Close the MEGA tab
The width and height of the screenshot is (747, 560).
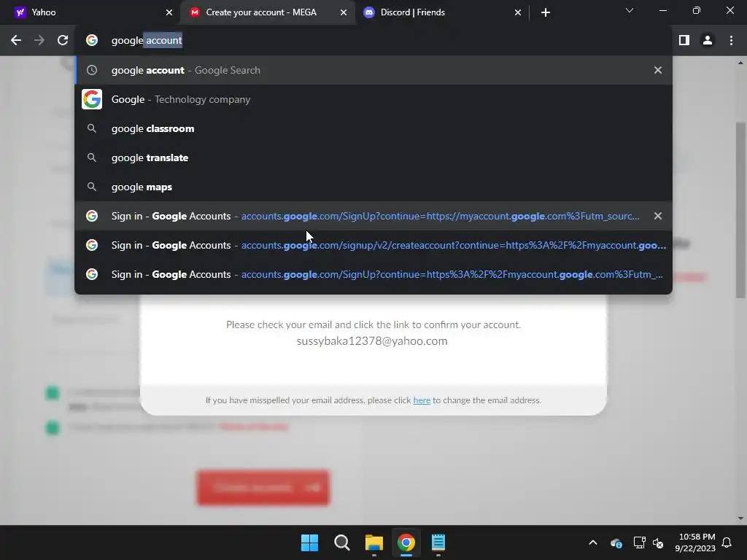click(x=344, y=12)
